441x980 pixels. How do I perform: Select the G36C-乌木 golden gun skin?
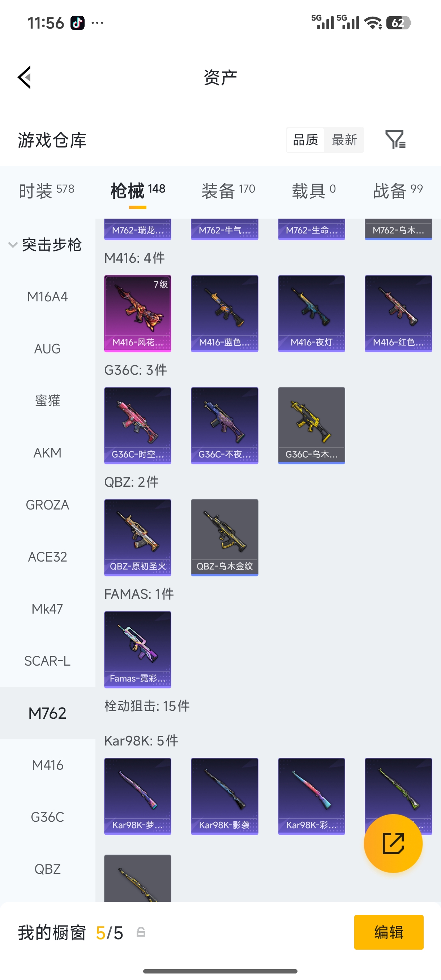(311, 425)
